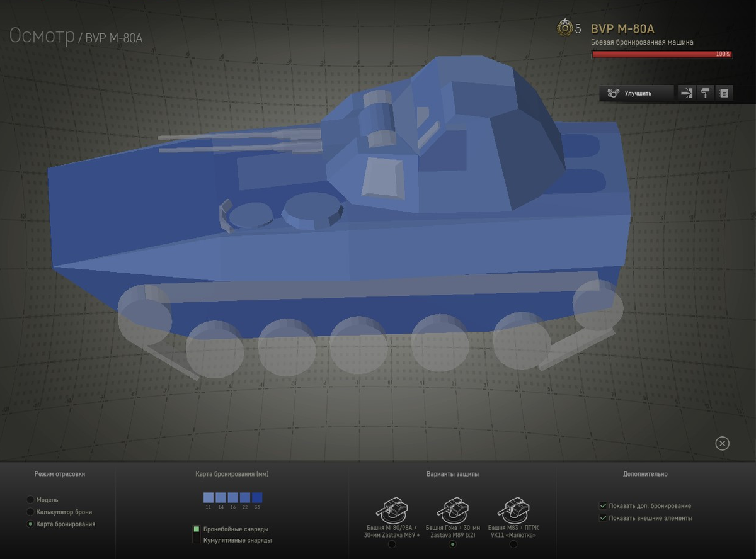
Task: Open the vehicle dossier notebook icon
Action: tap(724, 93)
